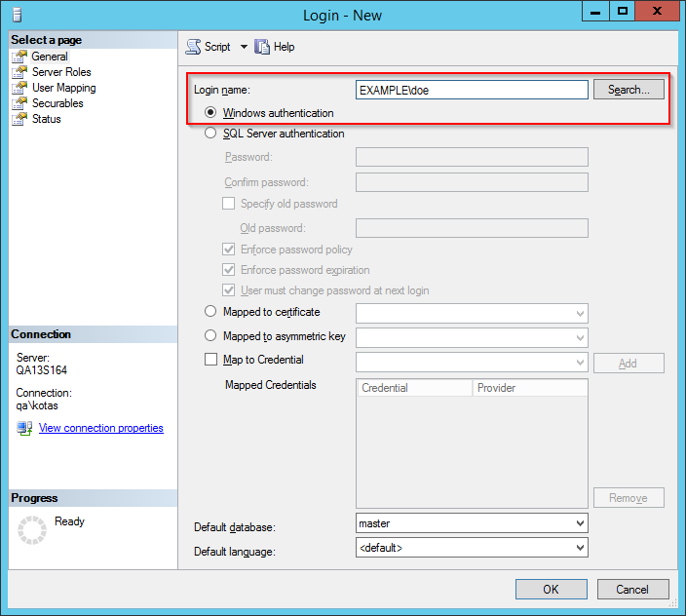Click the General page icon
This screenshot has width=686, height=616.
pyautogui.click(x=19, y=57)
